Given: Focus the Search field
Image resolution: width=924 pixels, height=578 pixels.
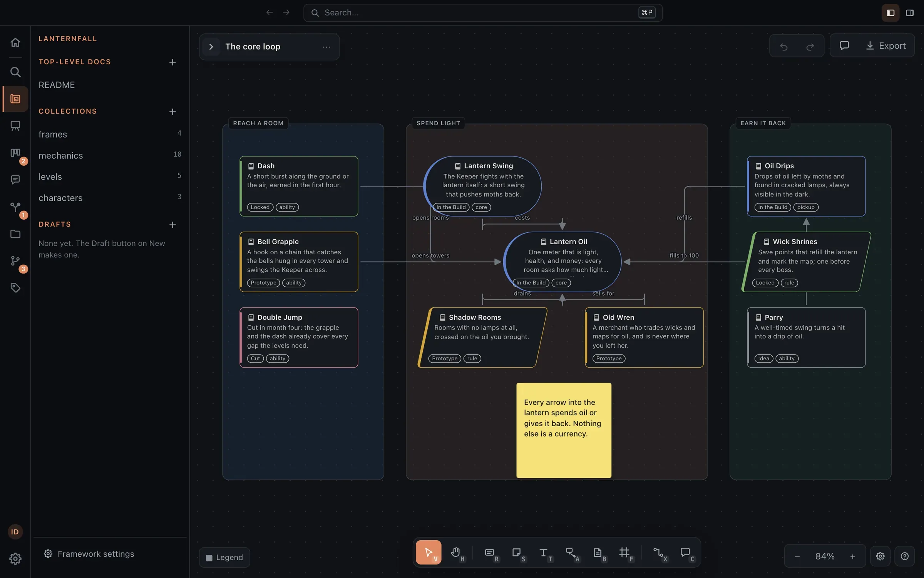Looking at the screenshot, I should [x=483, y=13].
